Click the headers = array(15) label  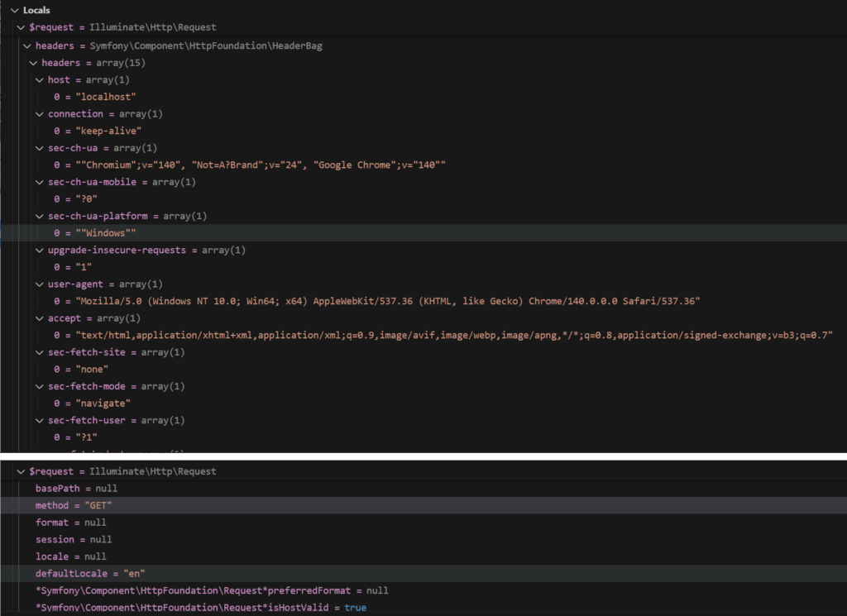coord(93,63)
